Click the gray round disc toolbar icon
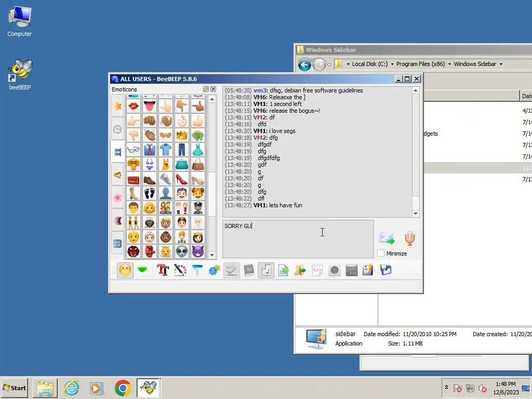The image size is (532, 399). (x=335, y=270)
